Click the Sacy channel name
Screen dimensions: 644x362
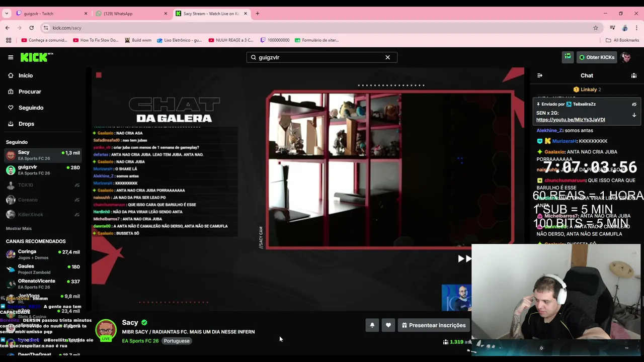tap(130, 322)
